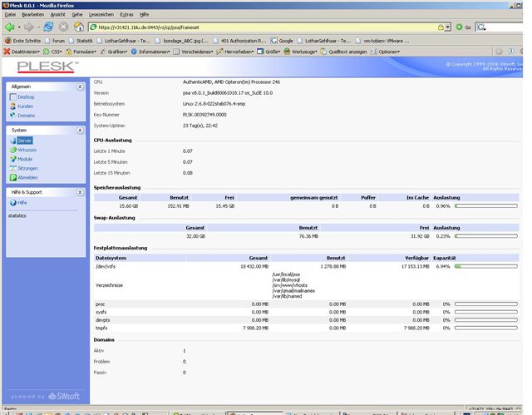Select Server in the System panel

click(x=25, y=141)
